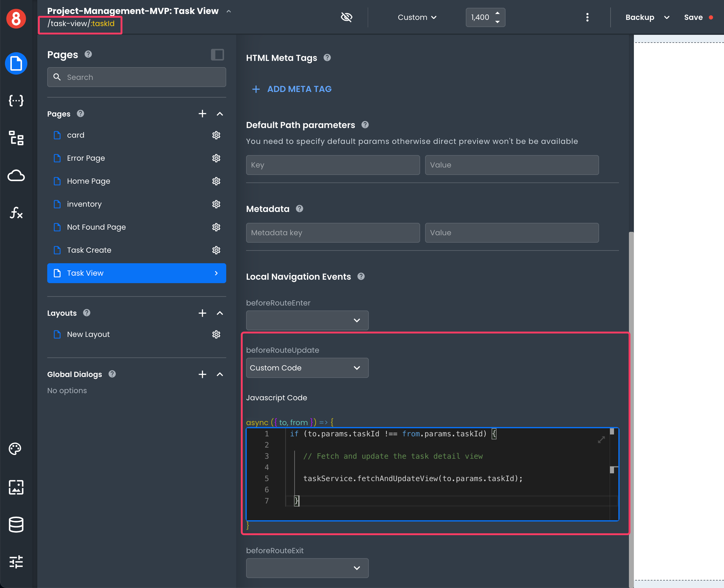Collapse the Layouts section chevron

(x=220, y=313)
